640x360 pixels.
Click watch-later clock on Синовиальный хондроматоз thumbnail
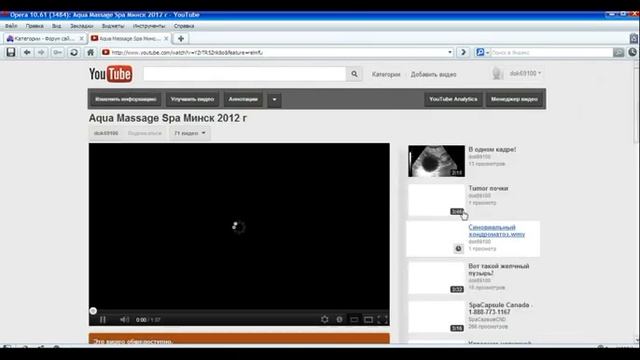pyautogui.click(x=458, y=249)
